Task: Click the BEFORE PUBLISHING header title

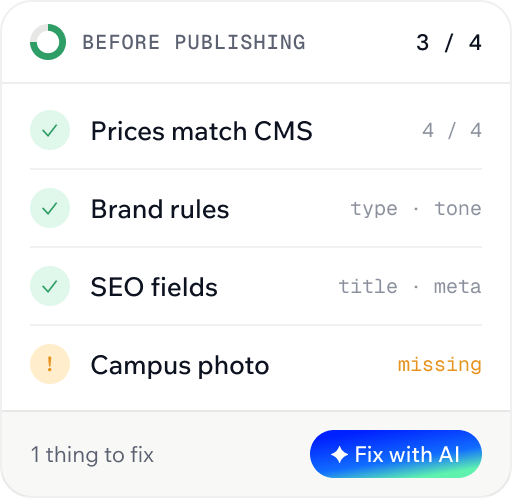Action: (x=194, y=42)
